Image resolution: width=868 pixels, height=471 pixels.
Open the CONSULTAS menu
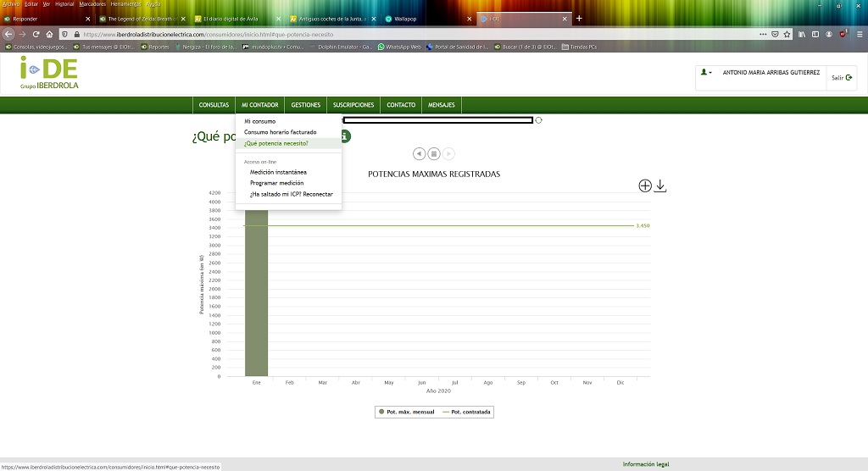pyautogui.click(x=214, y=105)
